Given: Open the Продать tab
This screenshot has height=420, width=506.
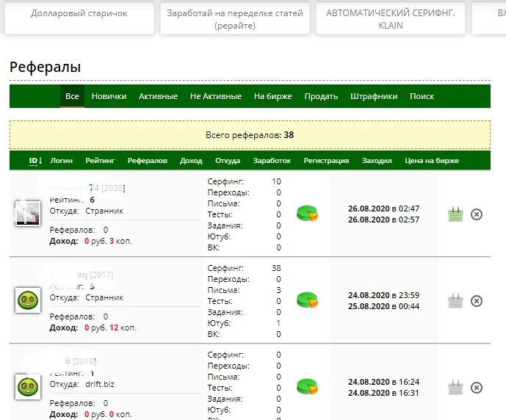Looking at the screenshot, I should 321,96.
